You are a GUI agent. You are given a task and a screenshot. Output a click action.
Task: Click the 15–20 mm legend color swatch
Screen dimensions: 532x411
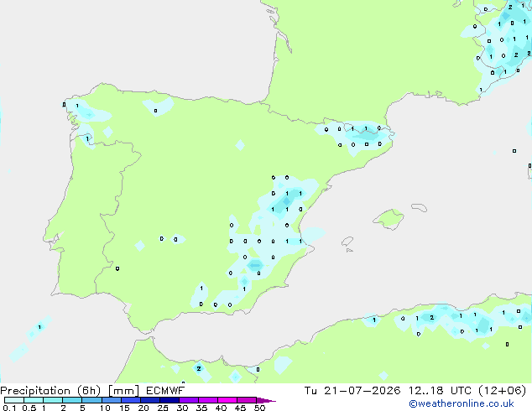coord(130,400)
